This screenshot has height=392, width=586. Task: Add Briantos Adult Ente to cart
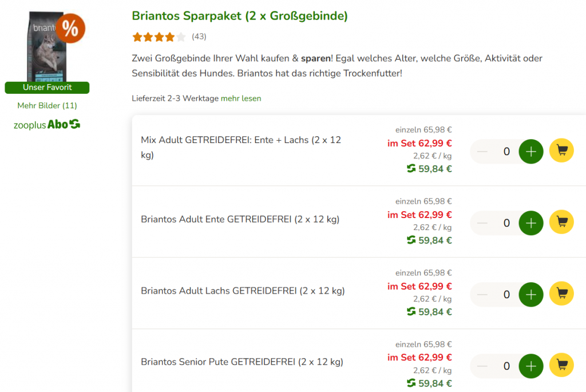coord(561,223)
